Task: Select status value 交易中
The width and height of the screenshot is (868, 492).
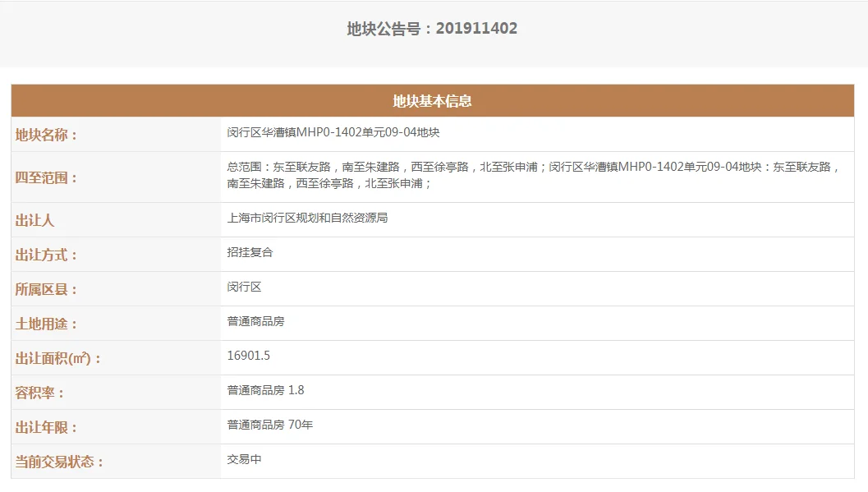Action: (x=244, y=459)
